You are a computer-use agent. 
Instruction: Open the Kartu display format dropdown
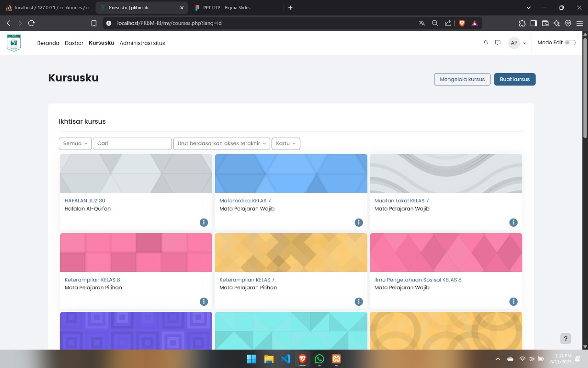point(286,143)
